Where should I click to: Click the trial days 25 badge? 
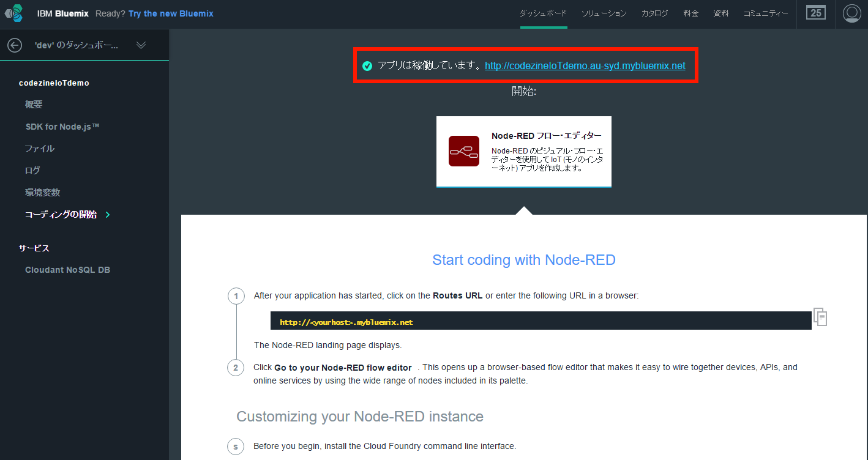click(816, 13)
